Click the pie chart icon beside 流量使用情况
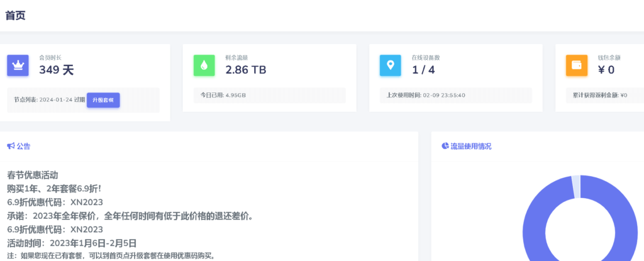The image size is (644, 261). pos(445,146)
